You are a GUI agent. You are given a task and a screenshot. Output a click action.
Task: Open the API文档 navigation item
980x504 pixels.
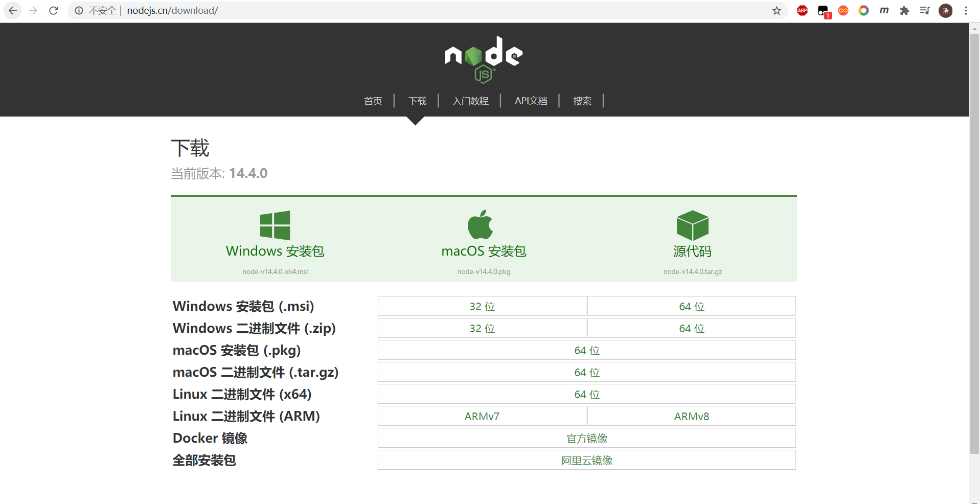[x=531, y=101]
